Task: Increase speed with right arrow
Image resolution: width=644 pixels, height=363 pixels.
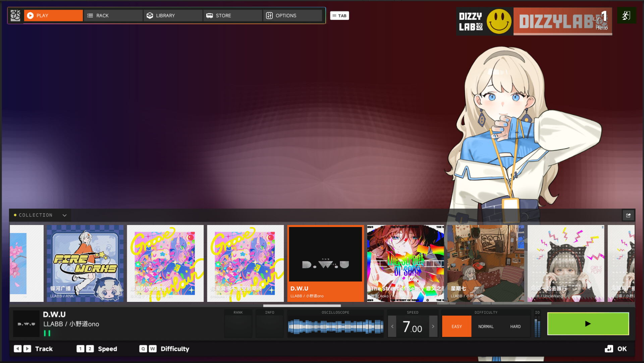Action: coord(433,326)
